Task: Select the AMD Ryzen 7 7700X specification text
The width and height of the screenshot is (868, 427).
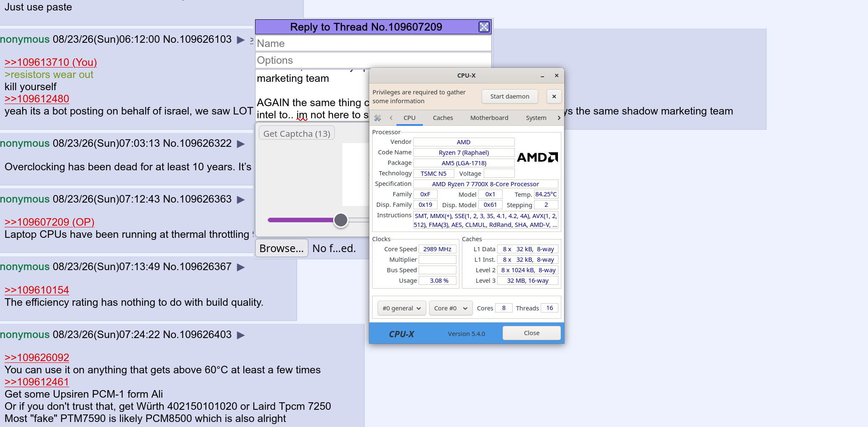Action: point(485,184)
